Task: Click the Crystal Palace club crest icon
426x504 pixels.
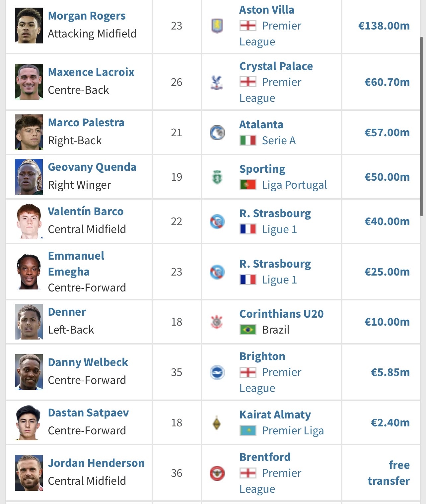Action: tap(217, 82)
